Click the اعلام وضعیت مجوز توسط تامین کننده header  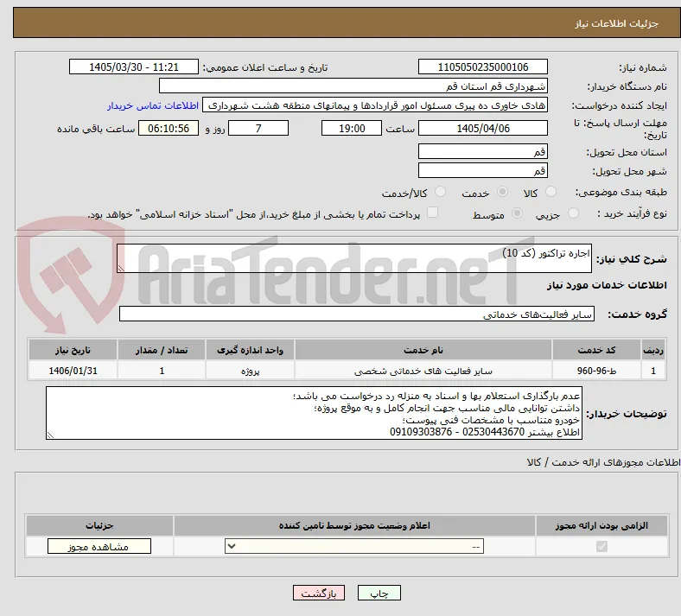point(354,525)
